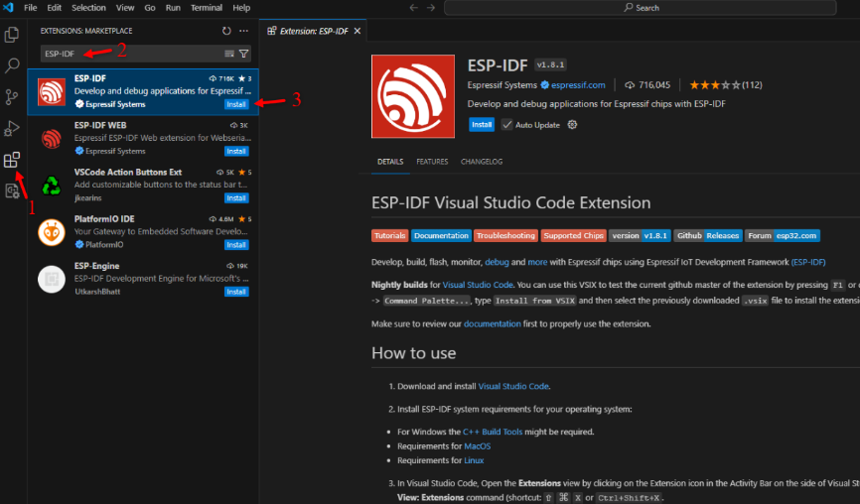The width and height of the screenshot is (860, 504).
Task: Click the Documentation badge
Action: 441,235
